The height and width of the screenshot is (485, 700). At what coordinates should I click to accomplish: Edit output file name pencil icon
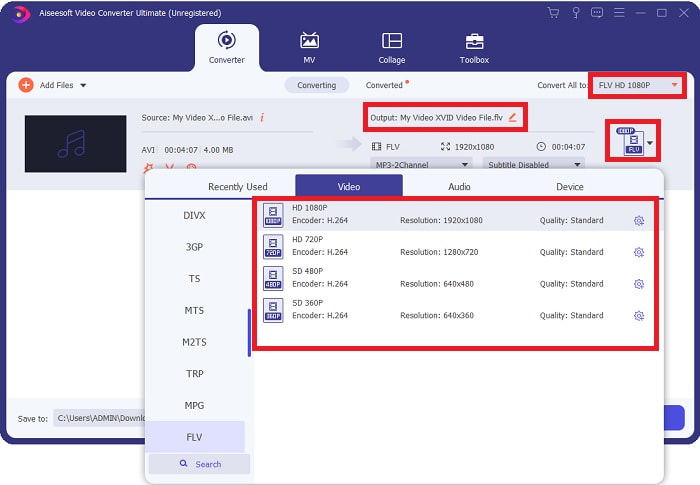coord(512,117)
